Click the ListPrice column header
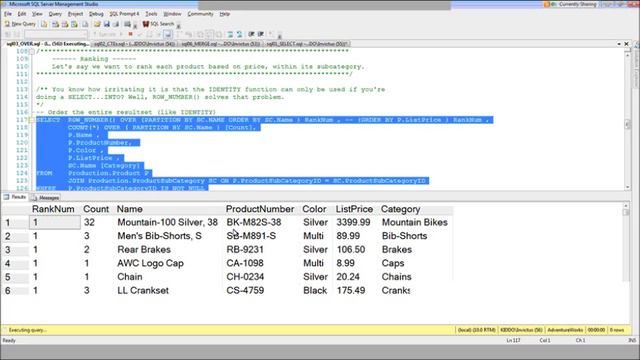The width and height of the screenshot is (640, 360). coord(354,209)
